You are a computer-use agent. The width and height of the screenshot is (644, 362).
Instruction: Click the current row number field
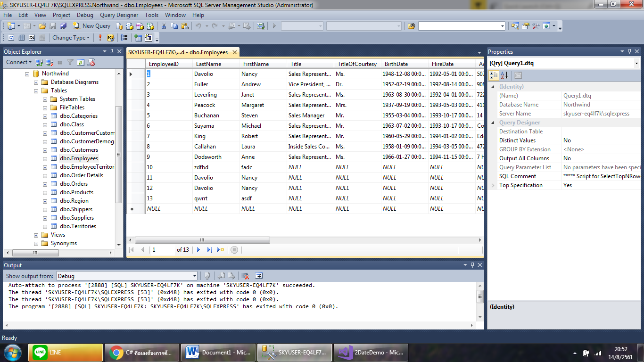pyautogui.click(x=163, y=250)
